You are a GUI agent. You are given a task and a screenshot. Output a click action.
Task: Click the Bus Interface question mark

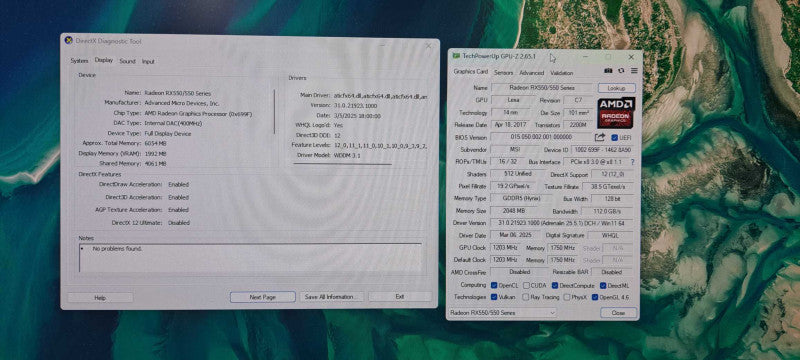tap(632, 162)
